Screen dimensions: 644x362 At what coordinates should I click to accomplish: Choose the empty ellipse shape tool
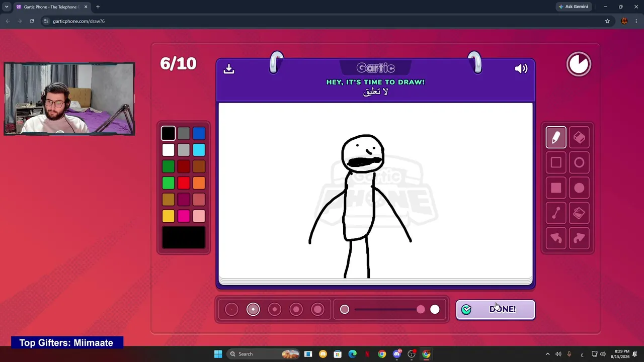pos(579,162)
